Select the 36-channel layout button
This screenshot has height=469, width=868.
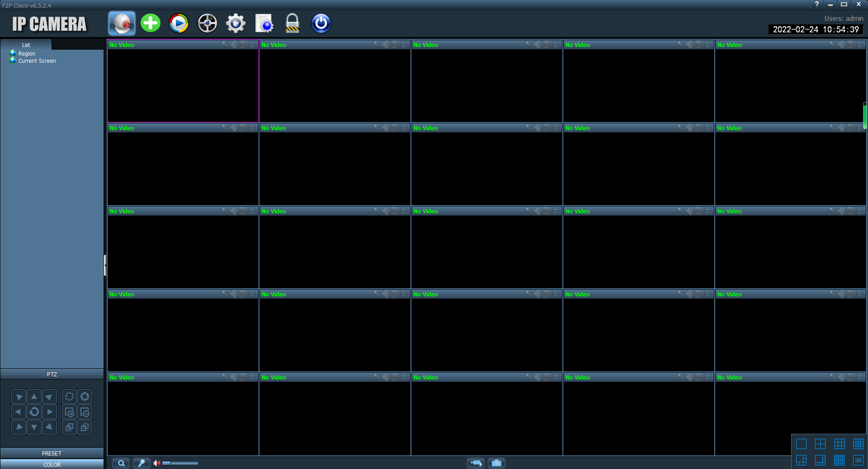click(858, 460)
